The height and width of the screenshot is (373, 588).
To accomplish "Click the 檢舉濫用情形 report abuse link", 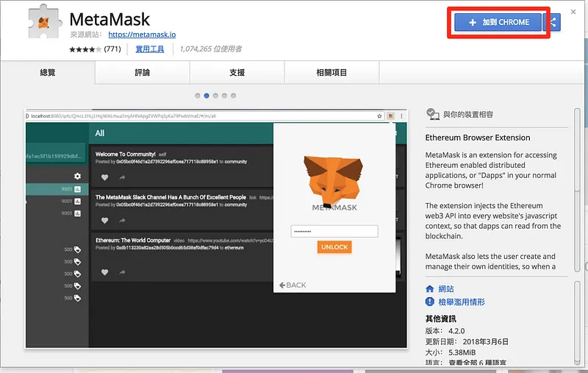I will coord(462,302).
